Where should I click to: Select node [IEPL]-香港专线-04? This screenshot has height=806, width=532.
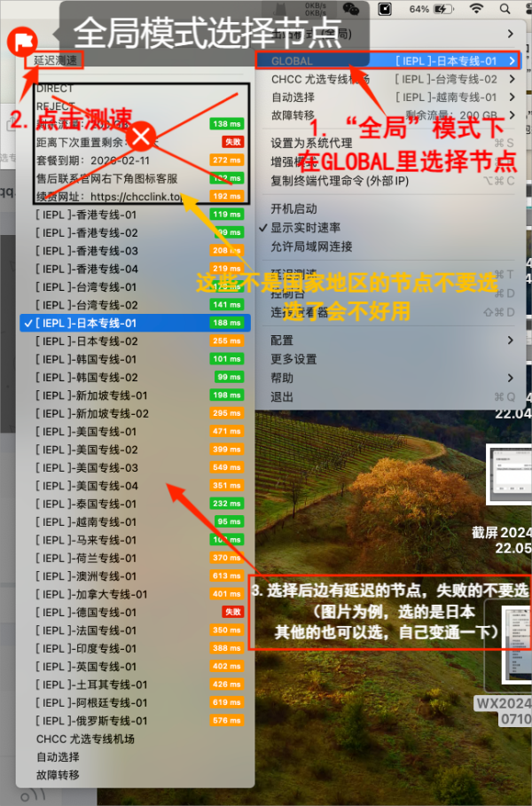pyautogui.click(x=135, y=269)
